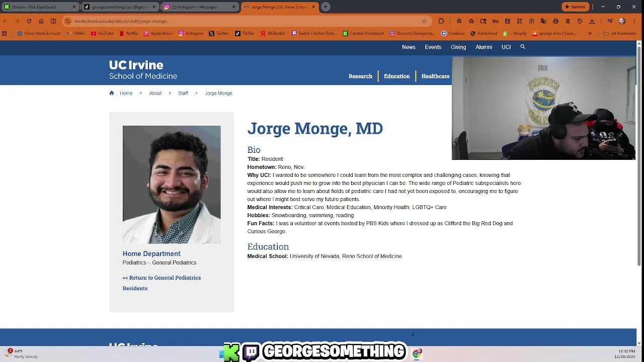Open the Gemini button in title bar
The width and height of the screenshot is (644, 362).
[x=575, y=7]
